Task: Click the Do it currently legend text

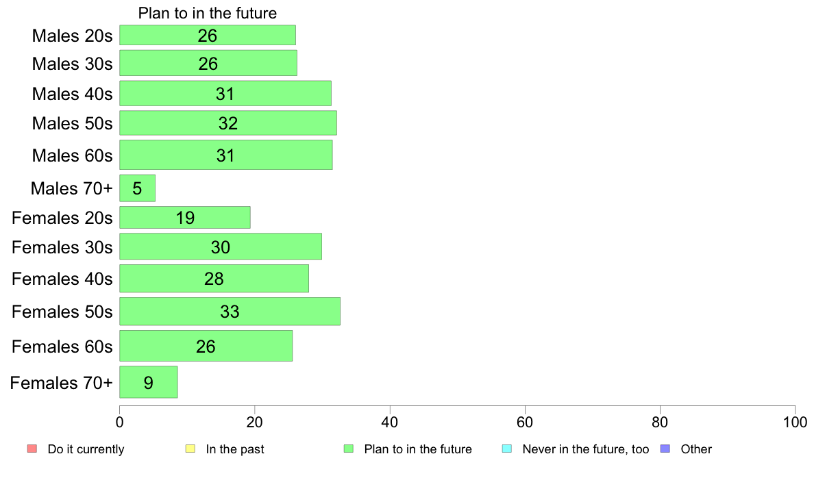Action: tap(86, 449)
